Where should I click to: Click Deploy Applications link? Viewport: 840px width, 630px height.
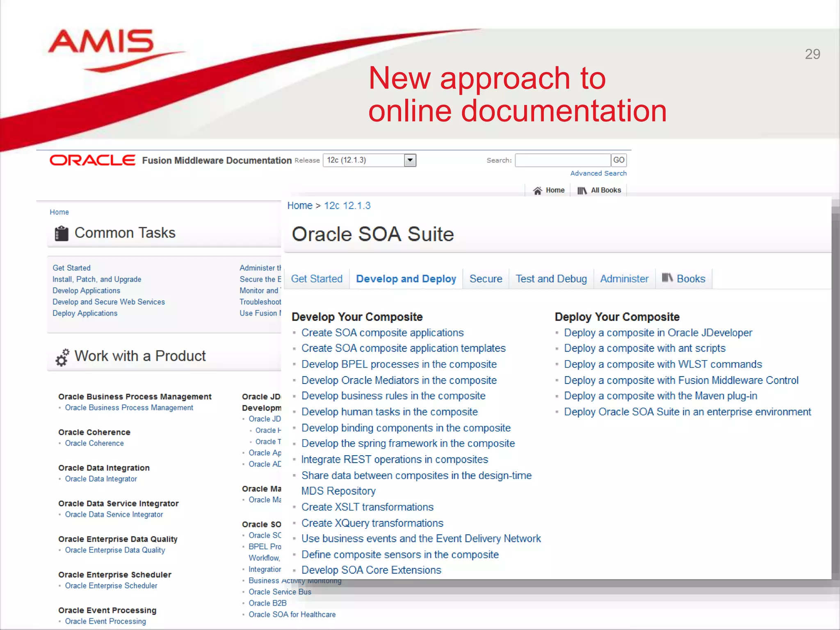(85, 313)
